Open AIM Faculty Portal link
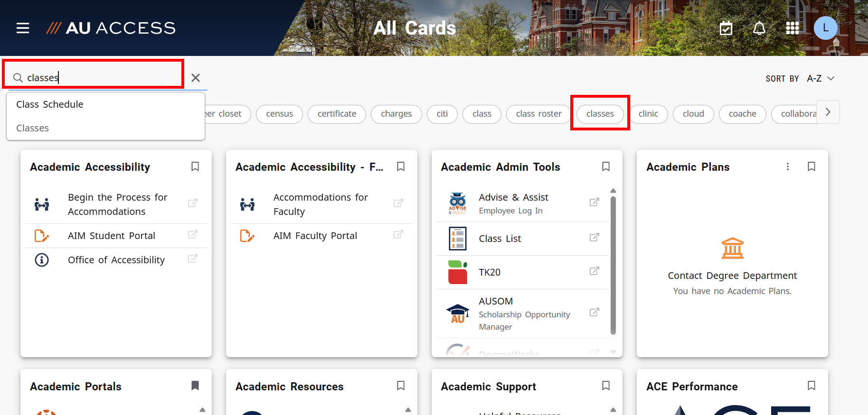Image resolution: width=868 pixels, height=415 pixels. click(321, 236)
